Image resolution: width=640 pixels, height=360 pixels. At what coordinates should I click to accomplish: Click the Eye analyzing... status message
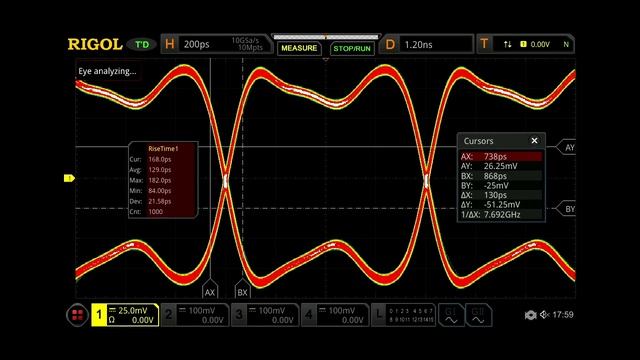pyautogui.click(x=107, y=71)
